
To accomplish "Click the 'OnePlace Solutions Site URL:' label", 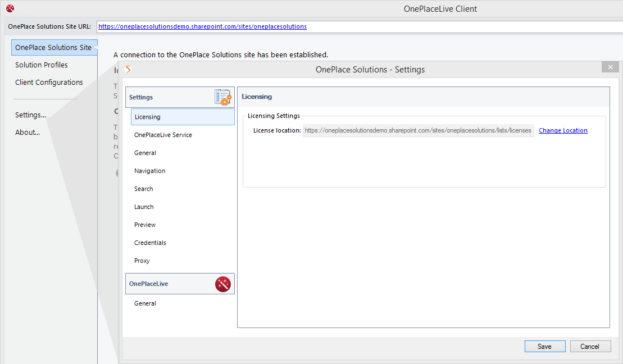I will tap(49, 26).
